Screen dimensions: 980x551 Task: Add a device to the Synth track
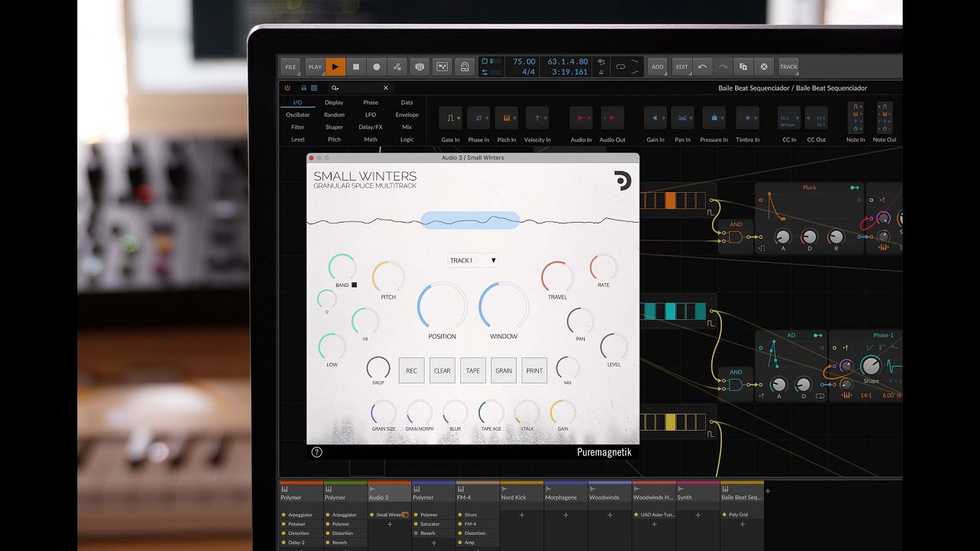tap(698, 516)
